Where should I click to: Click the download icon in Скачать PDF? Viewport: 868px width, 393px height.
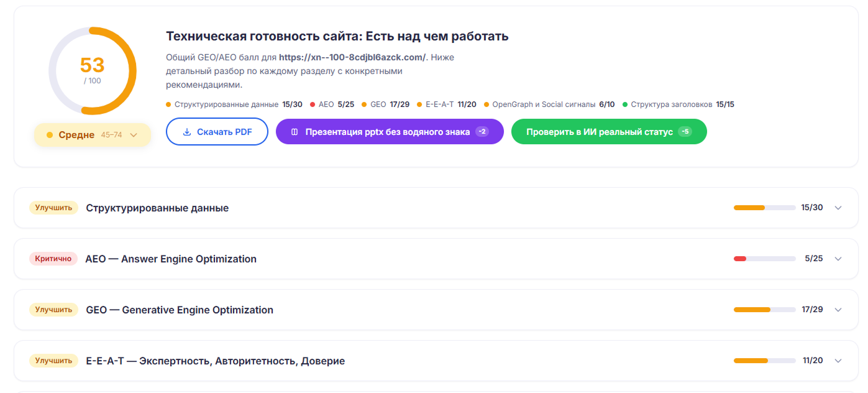(x=186, y=132)
